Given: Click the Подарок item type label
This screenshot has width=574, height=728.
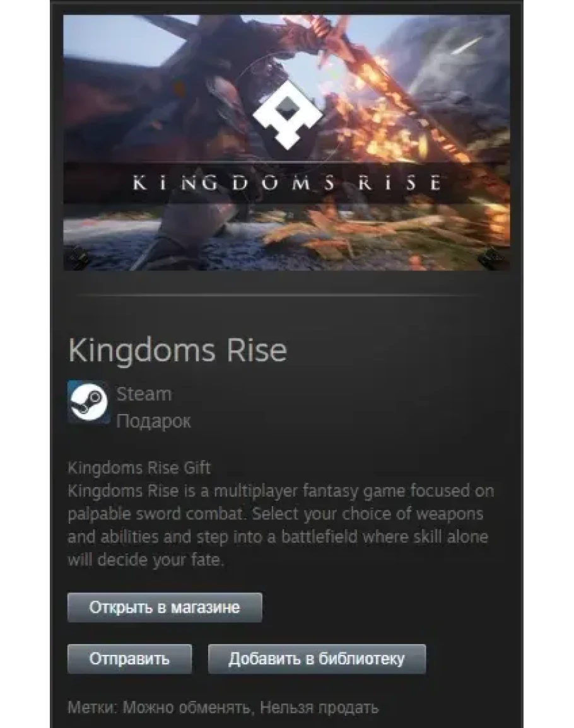Looking at the screenshot, I should 153,421.
